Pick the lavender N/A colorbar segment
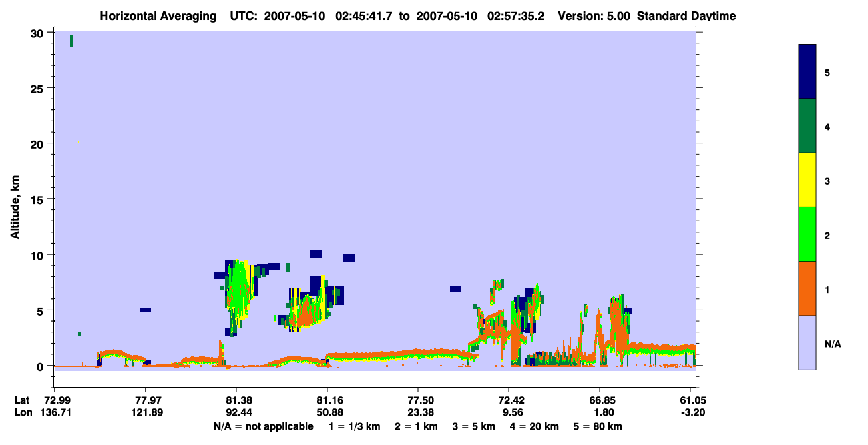The width and height of the screenshot is (868, 445). point(807,342)
